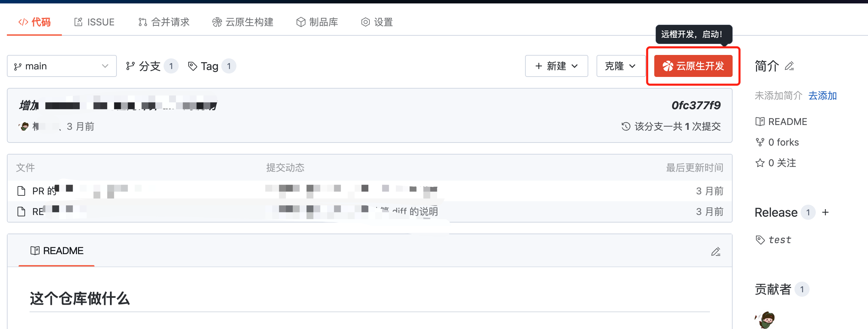Open README link in sidebar
868x329 pixels.
(781, 122)
